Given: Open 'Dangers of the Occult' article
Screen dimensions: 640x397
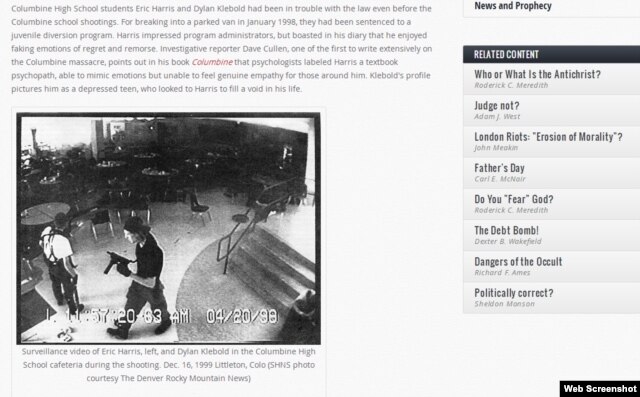Looking at the screenshot, I should tap(518, 262).
